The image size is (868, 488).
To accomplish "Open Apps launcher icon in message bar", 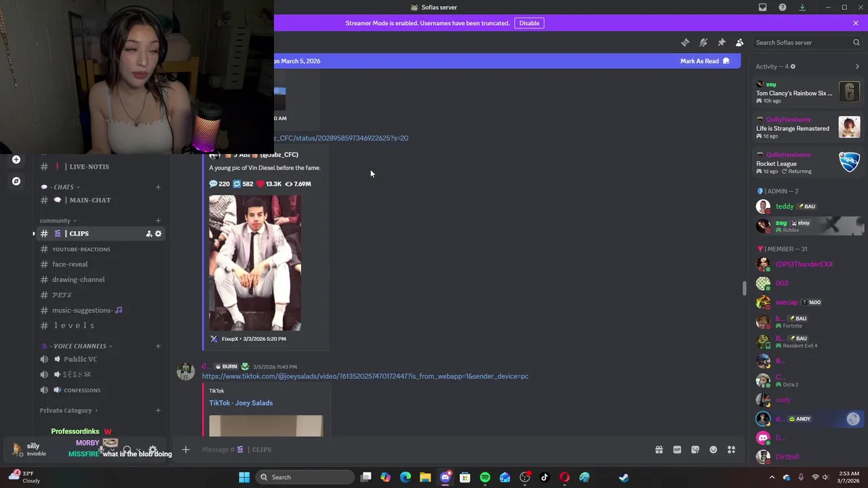I will [732, 449].
